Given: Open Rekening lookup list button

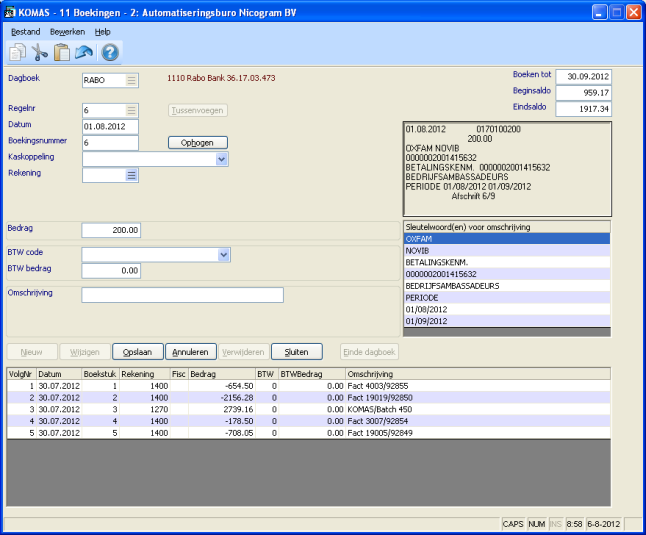Looking at the screenshot, I should click(x=131, y=175).
